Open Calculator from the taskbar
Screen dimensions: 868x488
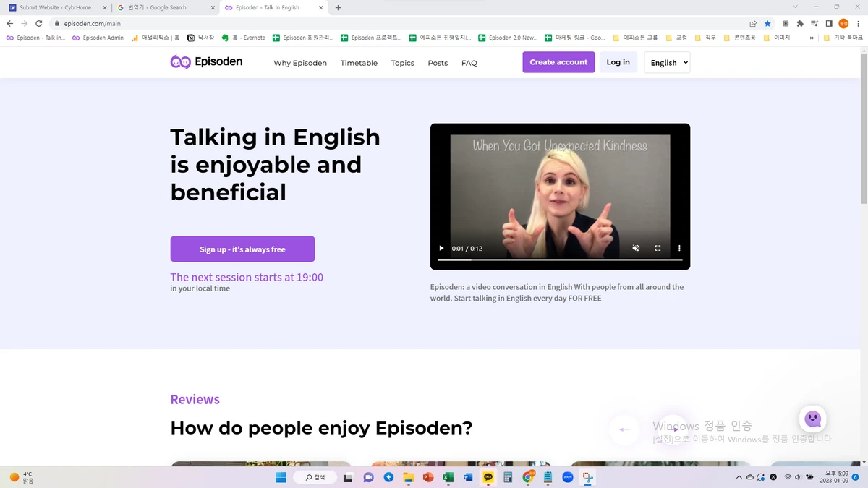(x=508, y=477)
